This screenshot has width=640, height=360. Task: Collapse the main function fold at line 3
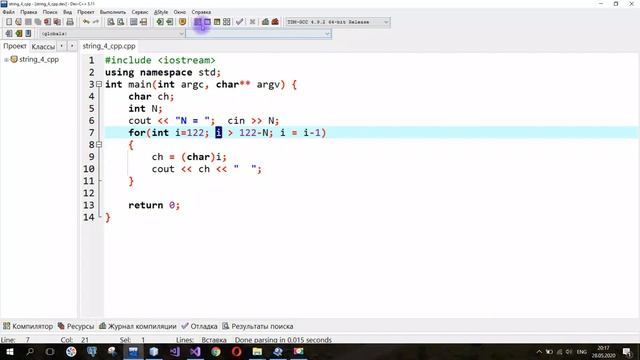point(99,84)
